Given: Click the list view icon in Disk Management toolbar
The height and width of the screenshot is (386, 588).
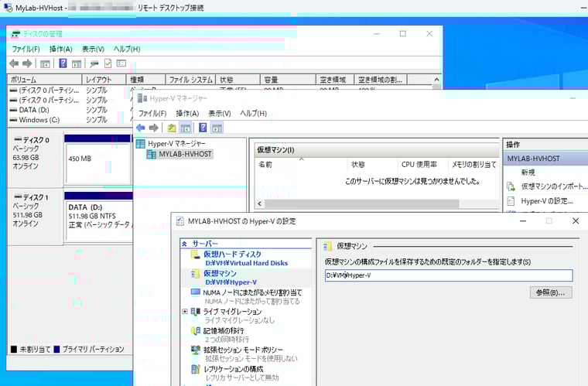Looking at the screenshot, I should click(x=121, y=63).
